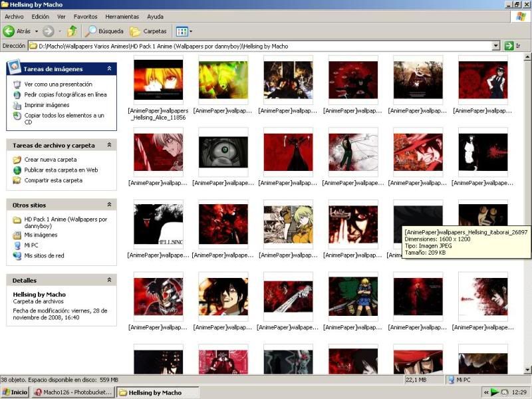
Task: Click the Hellsing by Macho taskbar button
Action: tap(158, 392)
